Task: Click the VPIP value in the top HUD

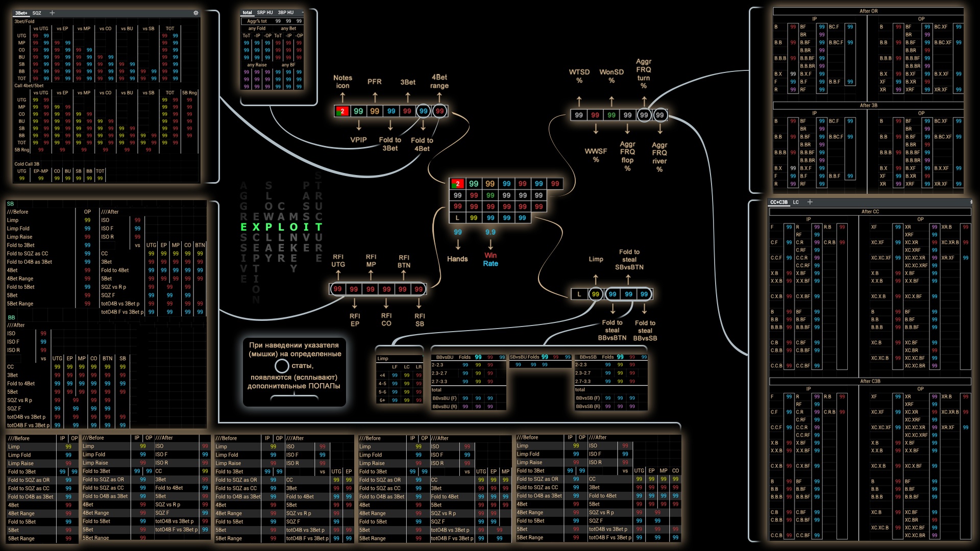Action: point(358,111)
